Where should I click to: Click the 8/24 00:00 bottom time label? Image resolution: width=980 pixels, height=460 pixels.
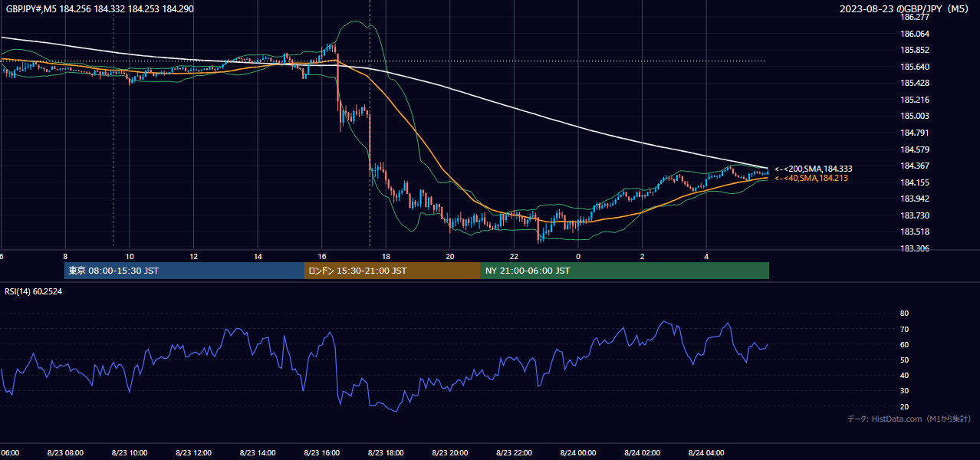coord(578,452)
